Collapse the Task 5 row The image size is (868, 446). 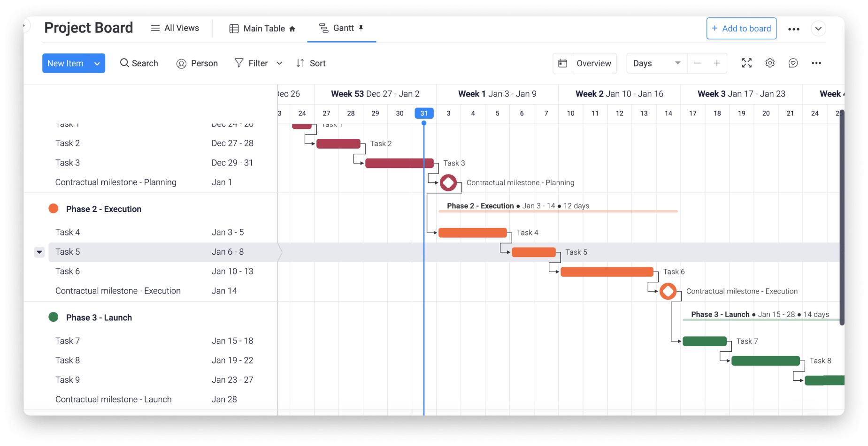tap(39, 252)
